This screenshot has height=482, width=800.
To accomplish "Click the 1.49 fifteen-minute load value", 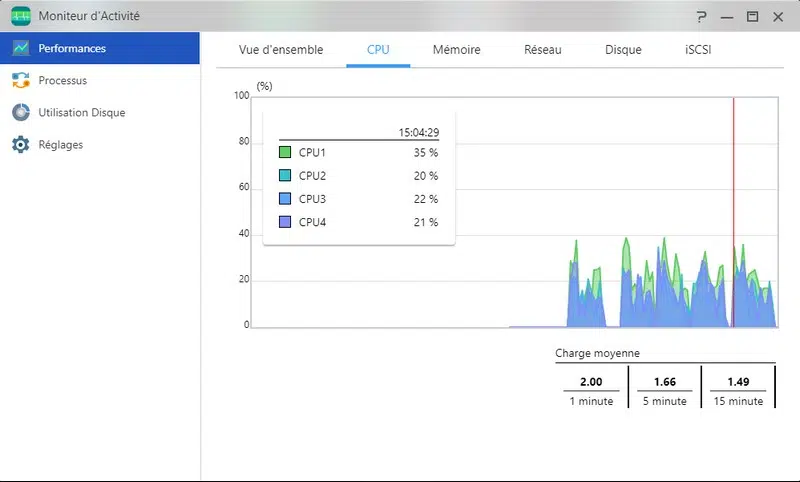I will [738, 382].
